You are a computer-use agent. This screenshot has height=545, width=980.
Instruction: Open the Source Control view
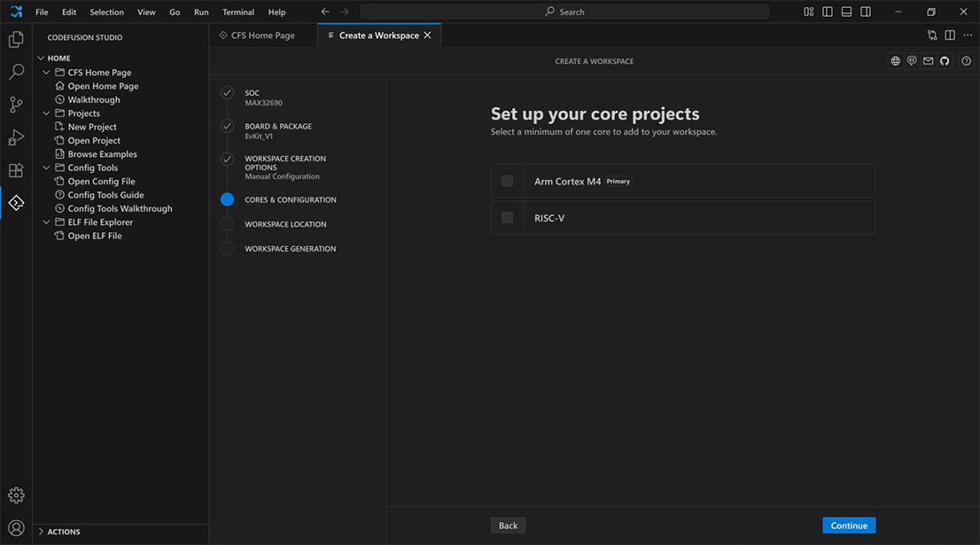click(x=16, y=105)
